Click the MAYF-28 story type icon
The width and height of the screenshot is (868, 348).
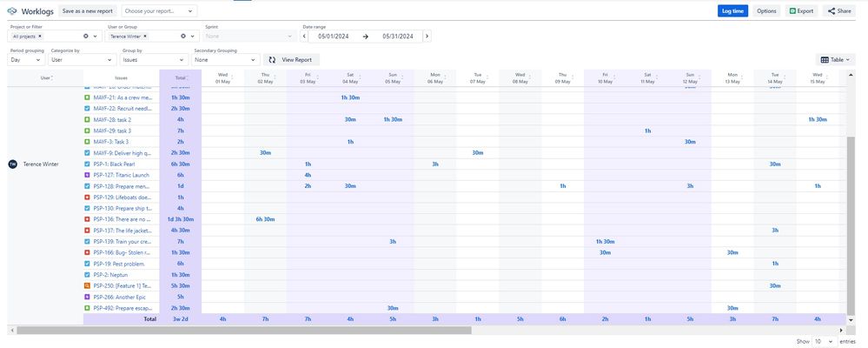[87, 120]
